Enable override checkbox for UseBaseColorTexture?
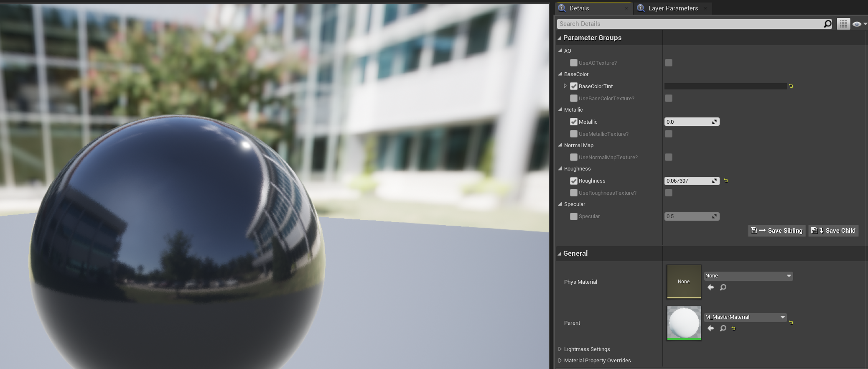Image resolution: width=868 pixels, height=369 pixels. click(574, 98)
